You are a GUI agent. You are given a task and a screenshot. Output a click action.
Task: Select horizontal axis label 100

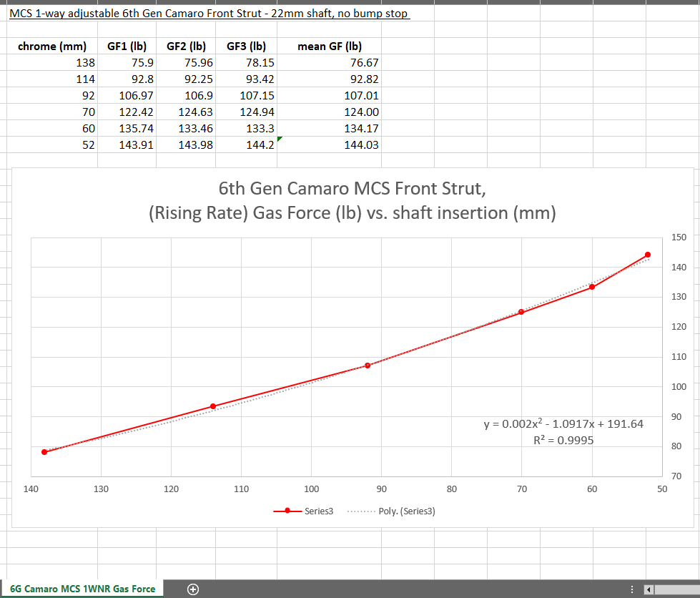point(312,489)
